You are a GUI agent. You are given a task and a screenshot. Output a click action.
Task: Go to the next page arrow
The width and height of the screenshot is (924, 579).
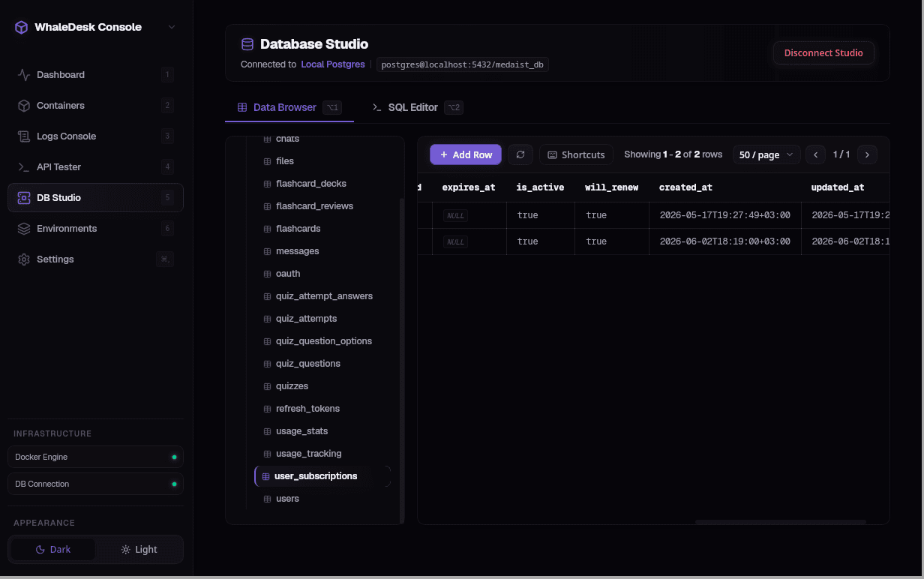pos(868,154)
